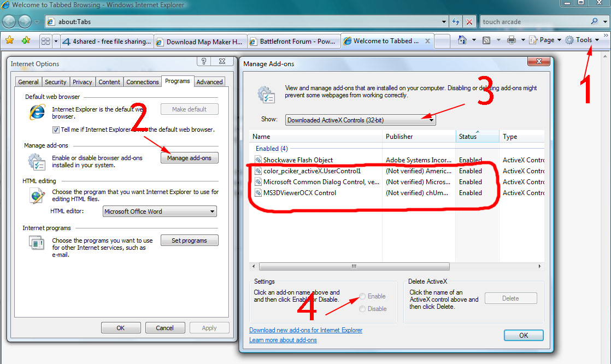
Task: Click the Tools gear icon
Action: [x=569, y=40]
